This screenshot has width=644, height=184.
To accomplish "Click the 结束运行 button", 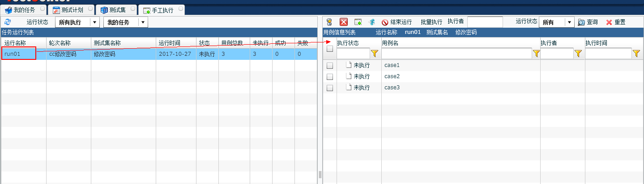I will [x=397, y=22].
